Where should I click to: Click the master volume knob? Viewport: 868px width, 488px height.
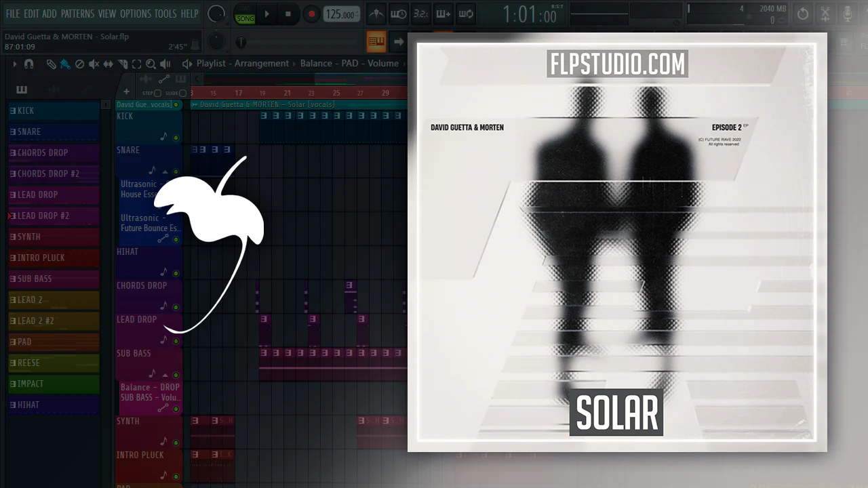point(216,14)
